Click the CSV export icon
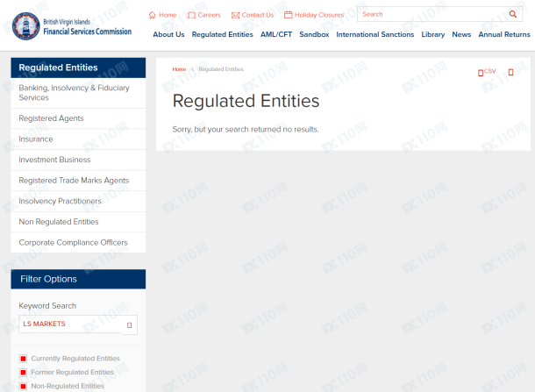The image size is (535, 392). click(481, 73)
